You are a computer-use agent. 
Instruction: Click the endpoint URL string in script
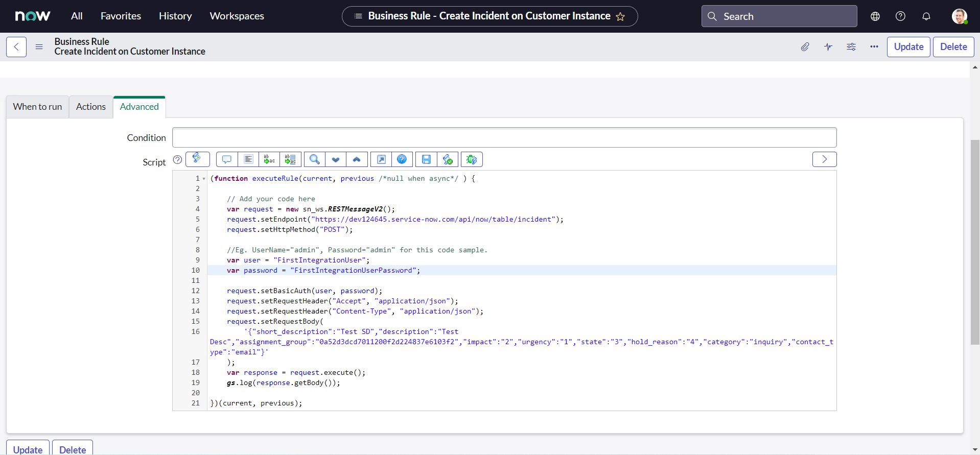pos(433,220)
